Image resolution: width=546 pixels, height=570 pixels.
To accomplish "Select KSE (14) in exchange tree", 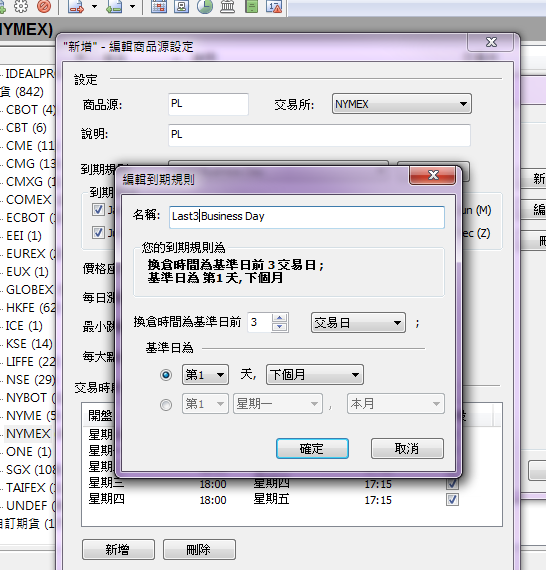I will [x=29, y=344].
